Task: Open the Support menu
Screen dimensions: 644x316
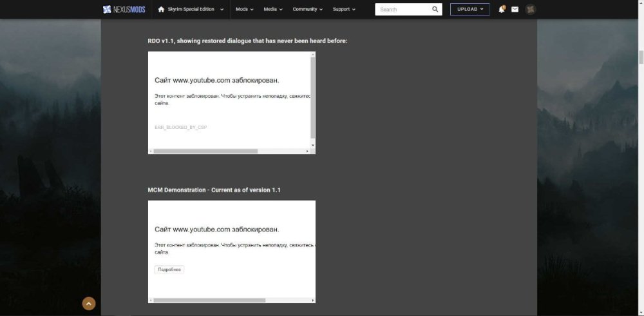Action: coord(344,9)
